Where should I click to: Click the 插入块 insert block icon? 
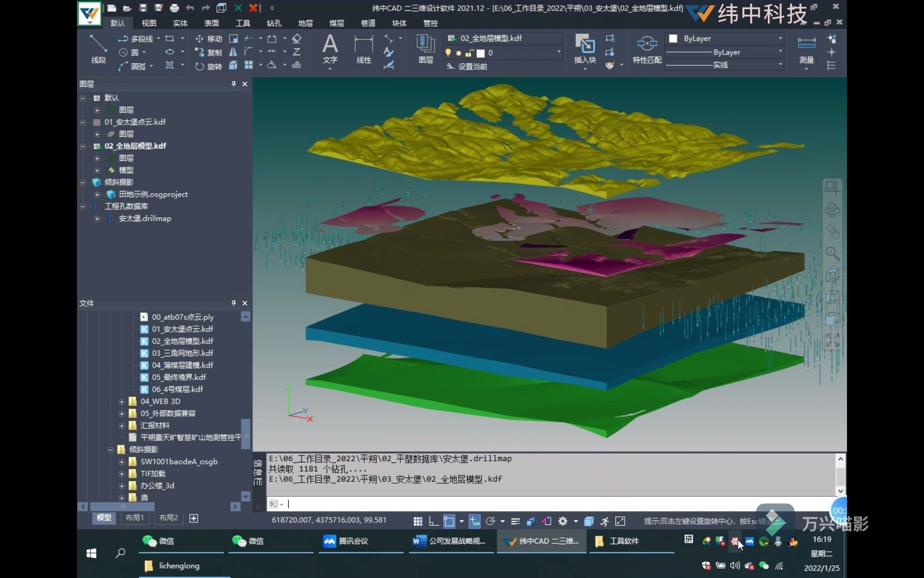click(x=585, y=44)
